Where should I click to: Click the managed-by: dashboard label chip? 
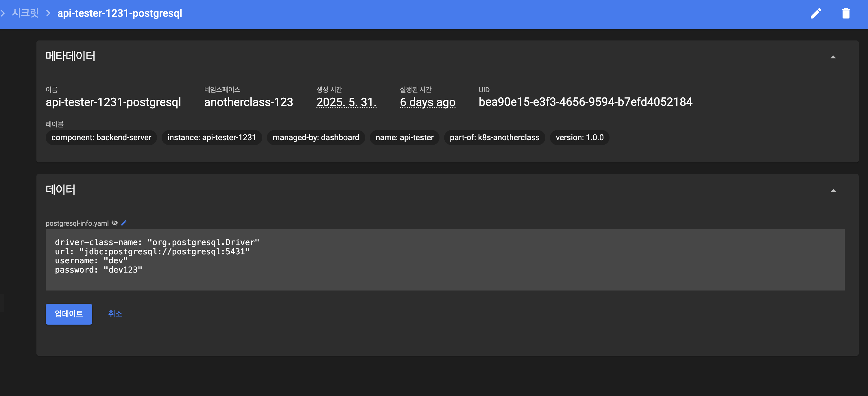tap(316, 137)
